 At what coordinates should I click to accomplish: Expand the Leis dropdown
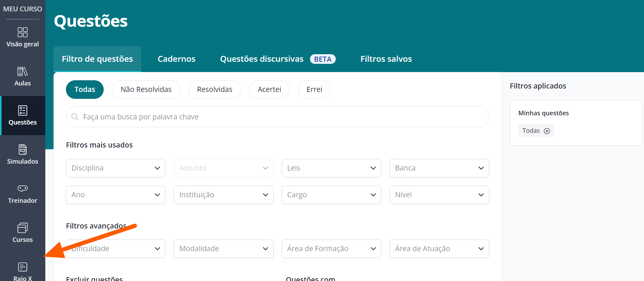click(332, 168)
